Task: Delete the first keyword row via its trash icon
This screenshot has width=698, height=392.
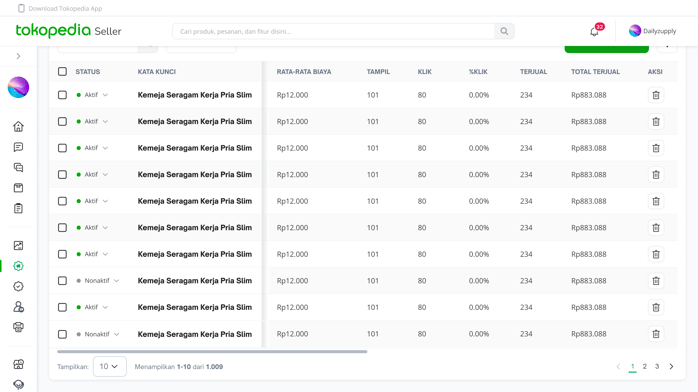Action: [x=656, y=95]
